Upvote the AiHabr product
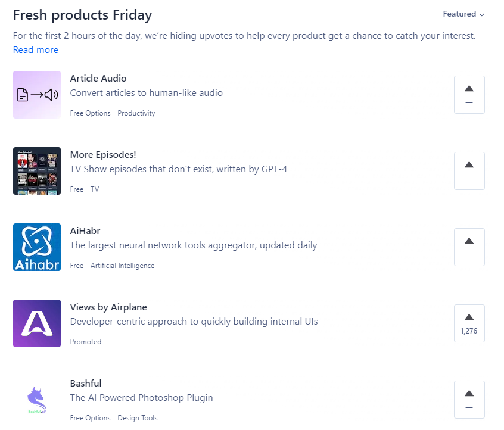The image size is (504, 430). (x=469, y=247)
